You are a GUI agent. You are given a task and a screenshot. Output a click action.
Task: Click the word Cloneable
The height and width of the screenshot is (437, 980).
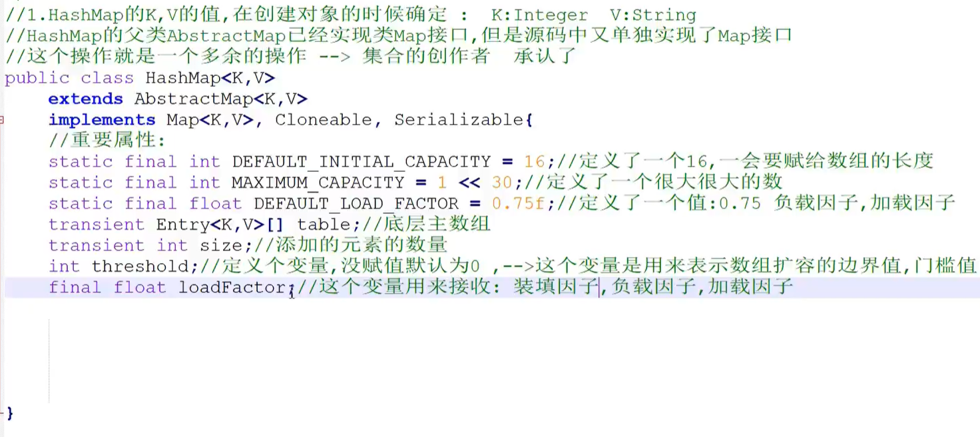(324, 120)
